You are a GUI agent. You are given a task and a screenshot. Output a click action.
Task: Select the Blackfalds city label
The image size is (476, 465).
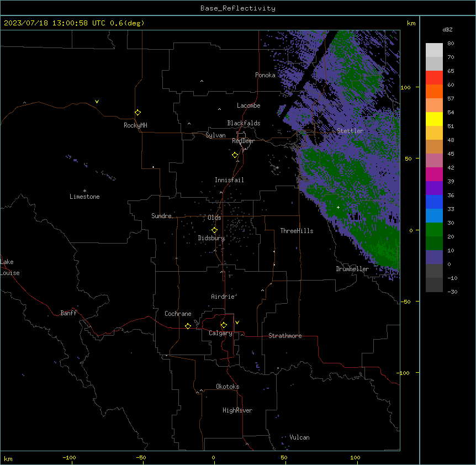pos(244,123)
